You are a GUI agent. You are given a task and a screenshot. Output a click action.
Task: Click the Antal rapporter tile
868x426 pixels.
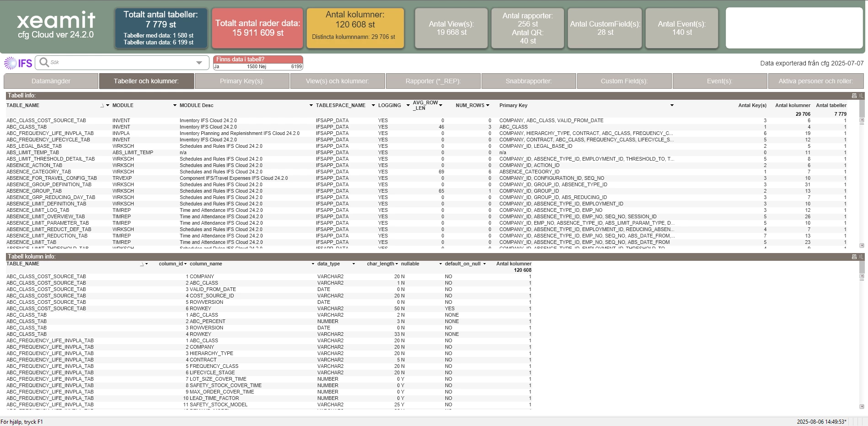[x=528, y=28]
